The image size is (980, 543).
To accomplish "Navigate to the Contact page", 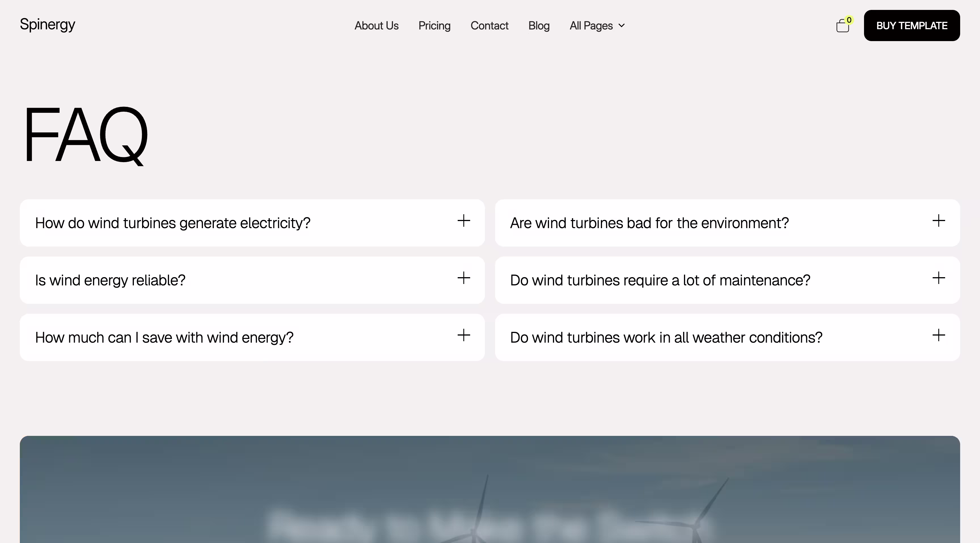I will (x=489, y=26).
